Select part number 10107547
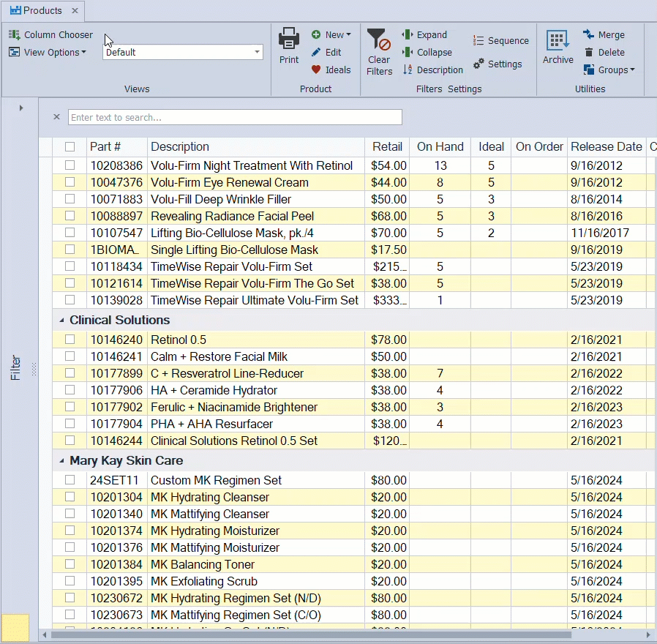 pyautogui.click(x=116, y=233)
